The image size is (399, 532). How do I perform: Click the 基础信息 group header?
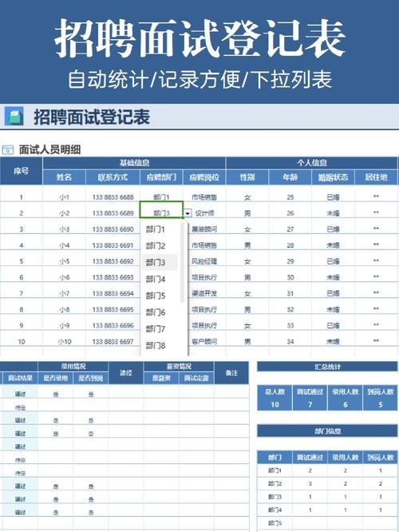click(134, 163)
